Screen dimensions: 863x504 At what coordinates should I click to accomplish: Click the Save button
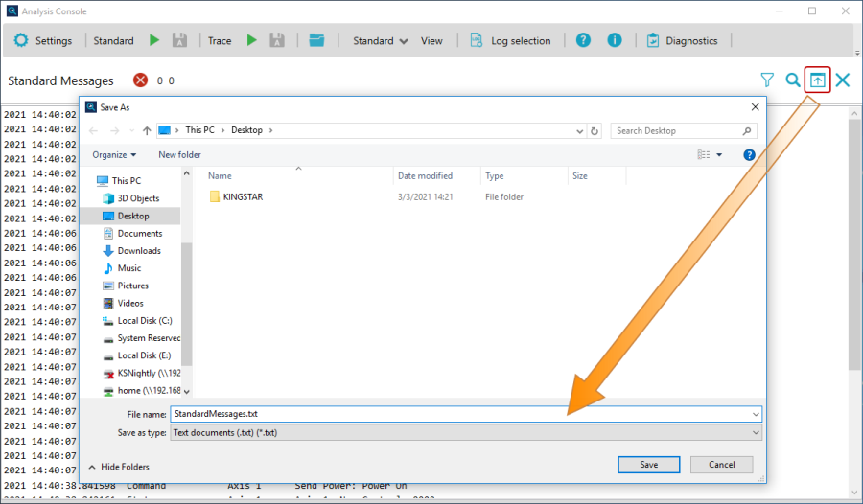(x=649, y=465)
